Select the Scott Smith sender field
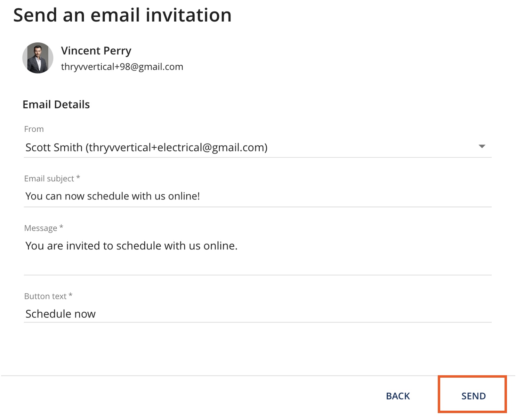 point(258,147)
